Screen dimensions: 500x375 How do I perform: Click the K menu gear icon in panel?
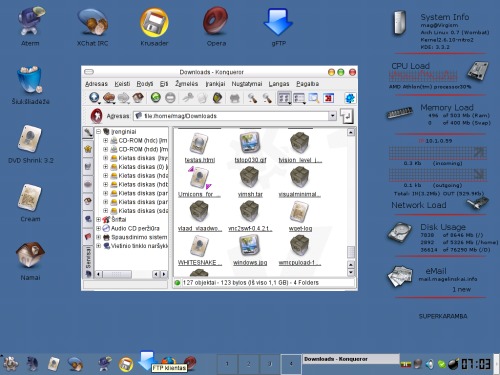(11, 363)
